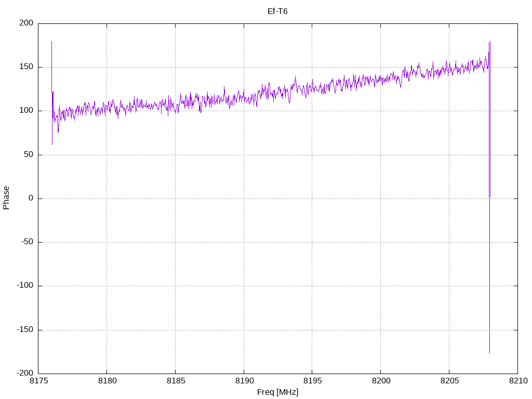Image resolution: width=532 pixels, height=399 pixels.
Task: Click the Phase y-axis label
Action: click(x=6, y=198)
